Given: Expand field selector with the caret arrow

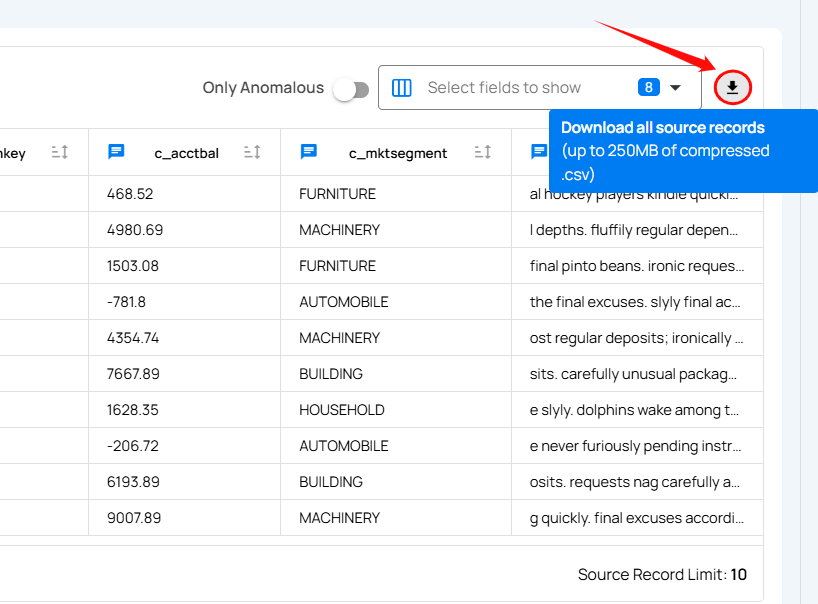Looking at the screenshot, I should tap(675, 88).
